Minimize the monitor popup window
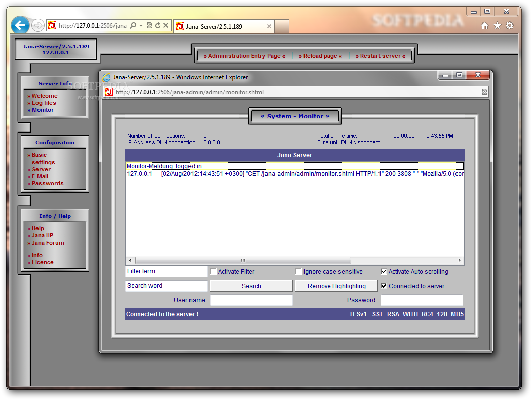 (445, 75)
